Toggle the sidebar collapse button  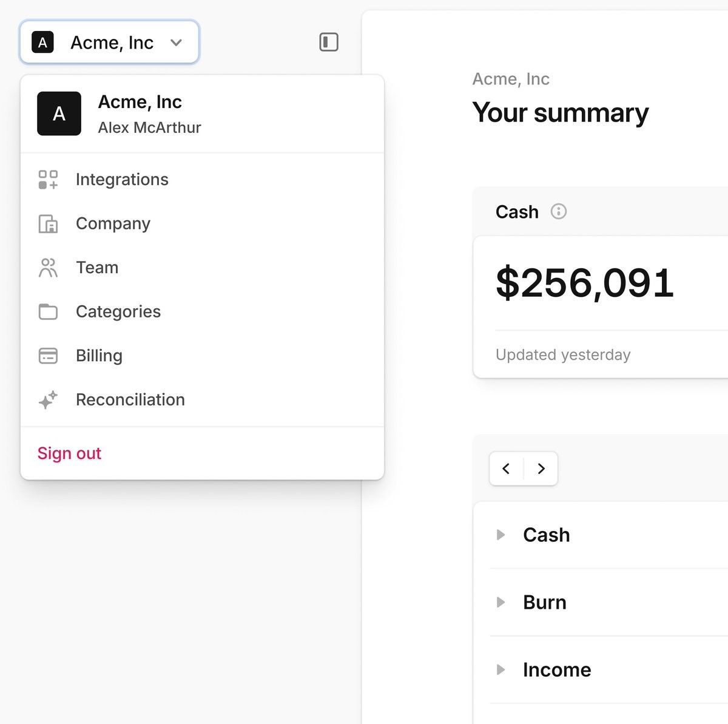click(x=329, y=42)
